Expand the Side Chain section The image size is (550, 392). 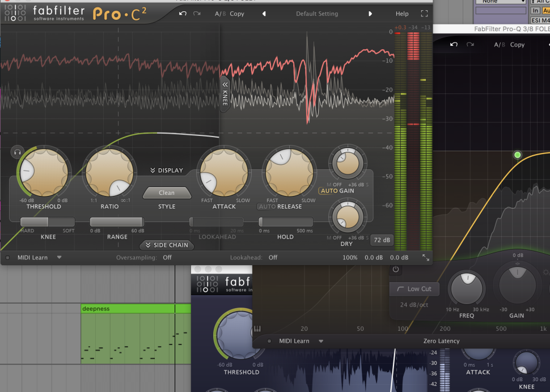tap(166, 245)
